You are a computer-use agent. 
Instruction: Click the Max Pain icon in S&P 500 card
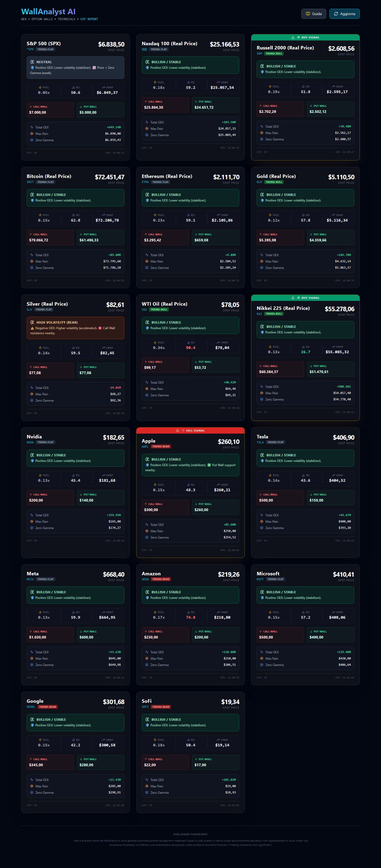pos(32,134)
